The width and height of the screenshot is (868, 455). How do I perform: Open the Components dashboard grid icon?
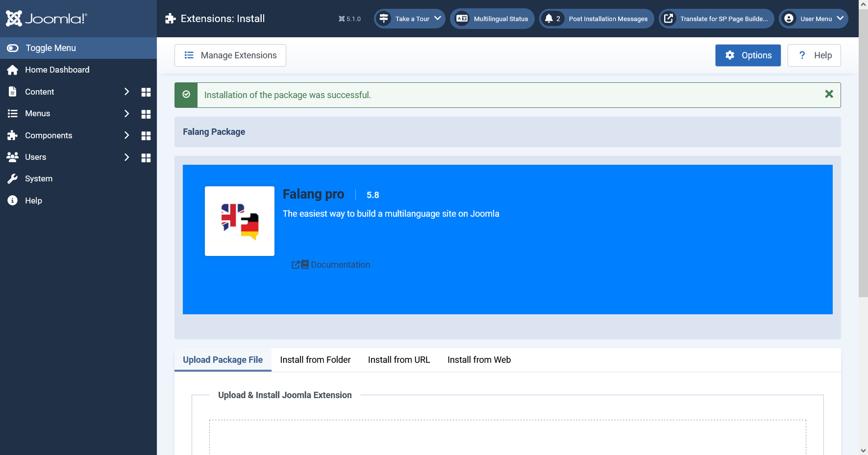pyautogui.click(x=146, y=136)
